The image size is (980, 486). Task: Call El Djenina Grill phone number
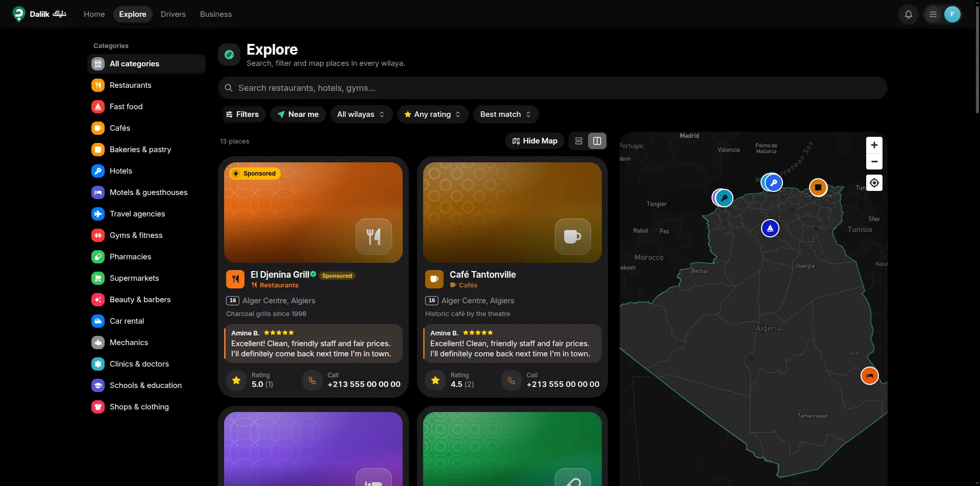coord(364,384)
